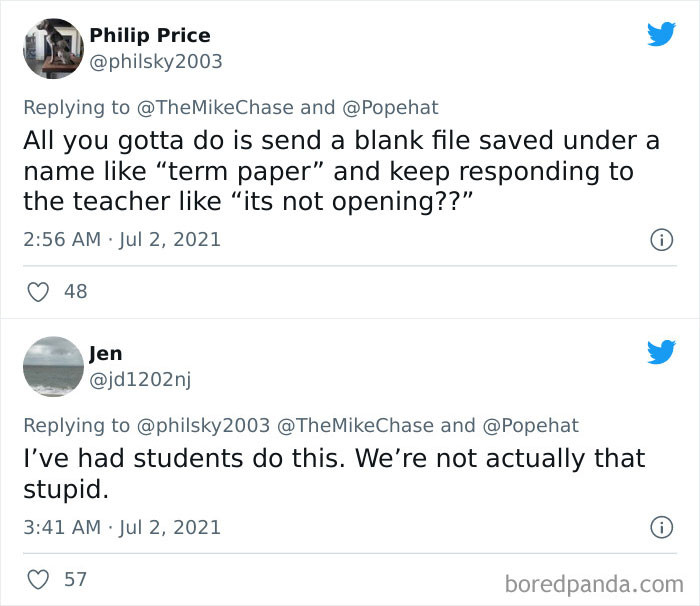Click the Twitter bird icon on Philip's tweet
This screenshot has height=606, width=700.
[x=661, y=35]
